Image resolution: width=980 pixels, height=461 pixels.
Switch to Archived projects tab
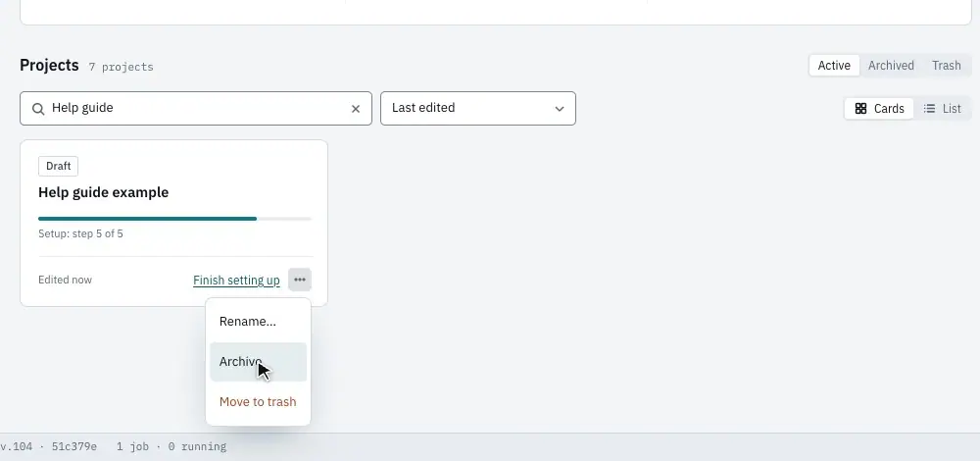(891, 66)
